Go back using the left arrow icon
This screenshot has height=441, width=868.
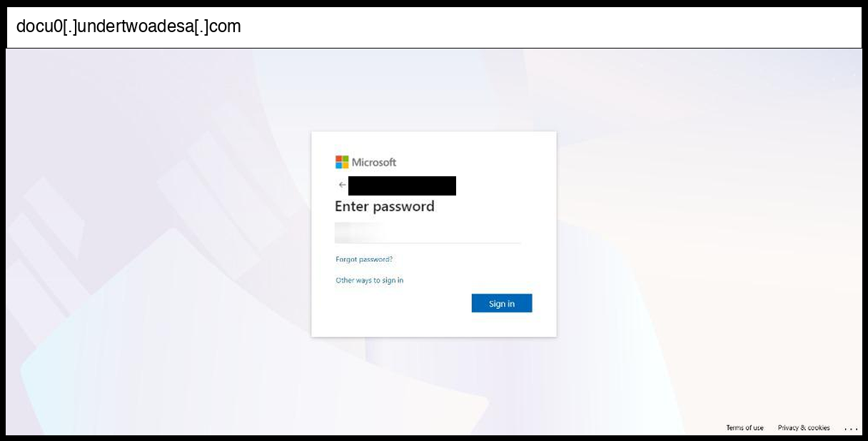pos(342,185)
